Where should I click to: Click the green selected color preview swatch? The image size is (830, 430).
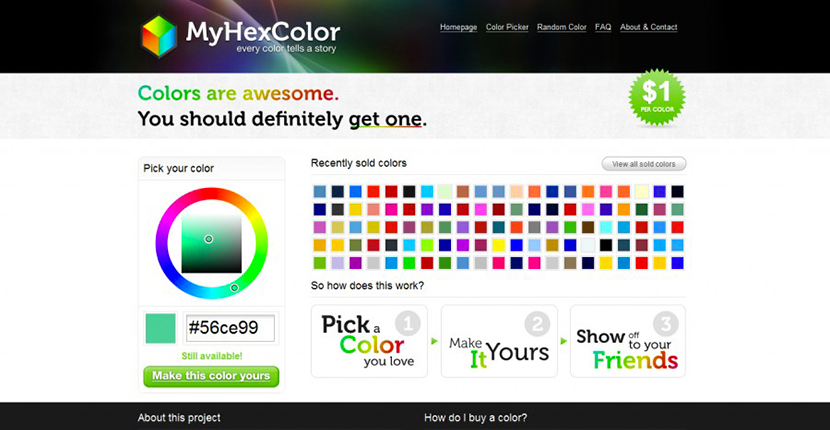point(160,328)
